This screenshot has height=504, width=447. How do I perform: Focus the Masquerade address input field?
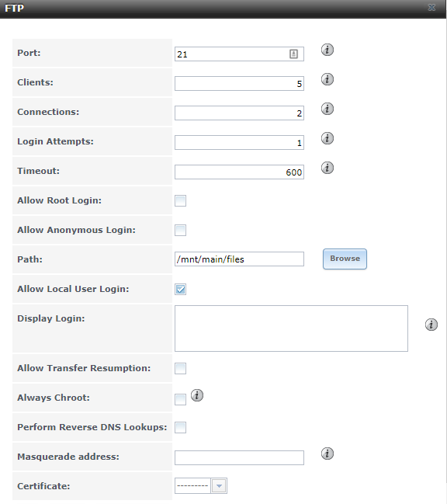coord(239,457)
